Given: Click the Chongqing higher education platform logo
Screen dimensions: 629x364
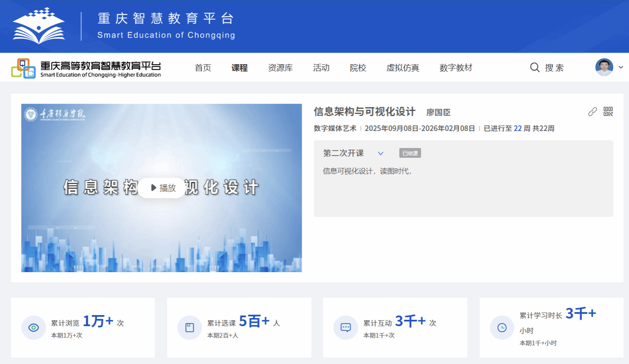Looking at the screenshot, I should pos(86,68).
